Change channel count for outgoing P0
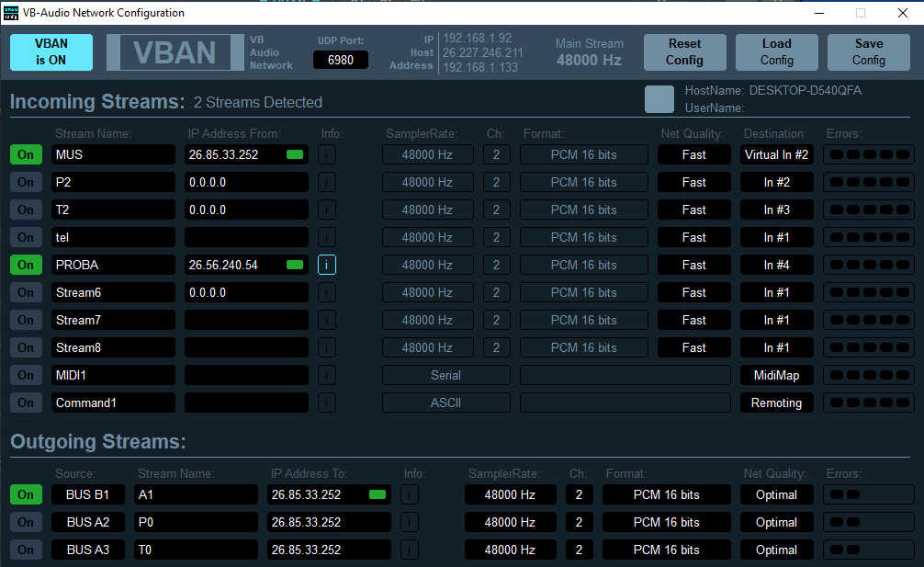The height and width of the screenshot is (567, 924). tap(580, 522)
